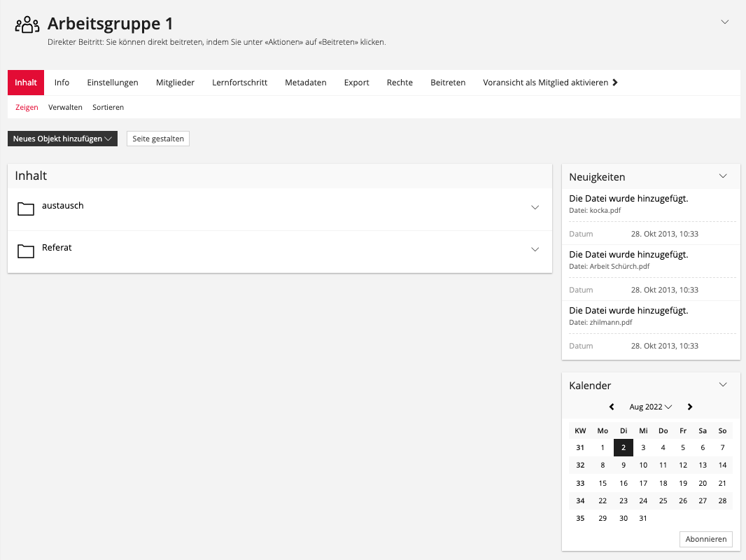The image size is (746, 560).
Task: Select the Verwalten sub-tab
Action: [x=65, y=107]
